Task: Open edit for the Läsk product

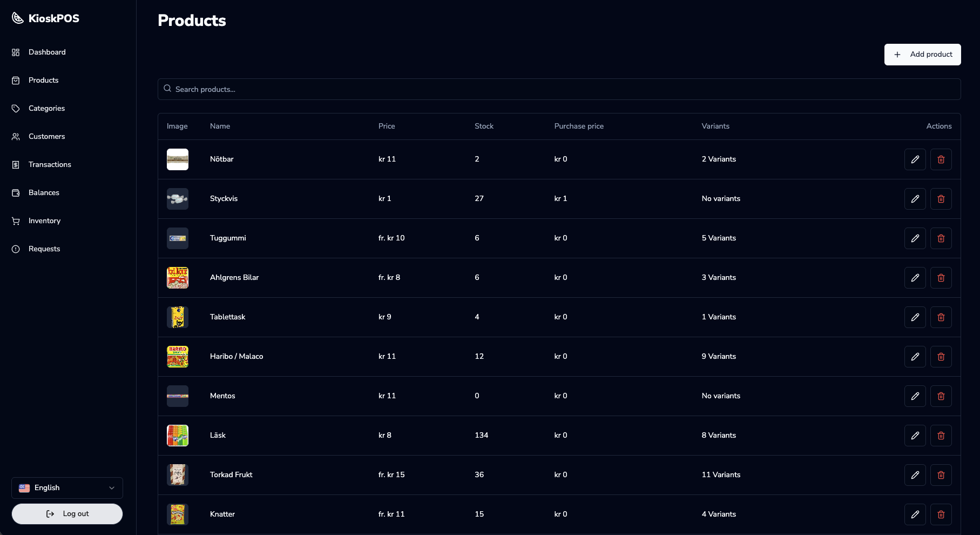Action: pyautogui.click(x=915, y=436)
